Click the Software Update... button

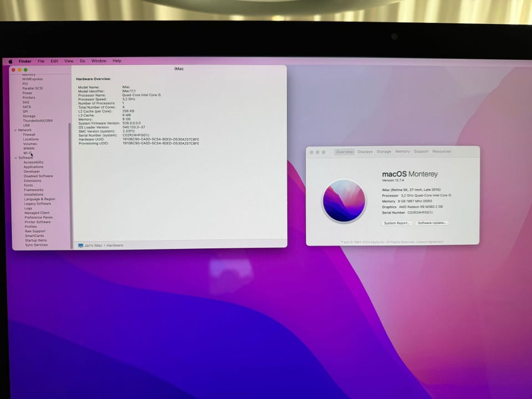pos(432,223)
